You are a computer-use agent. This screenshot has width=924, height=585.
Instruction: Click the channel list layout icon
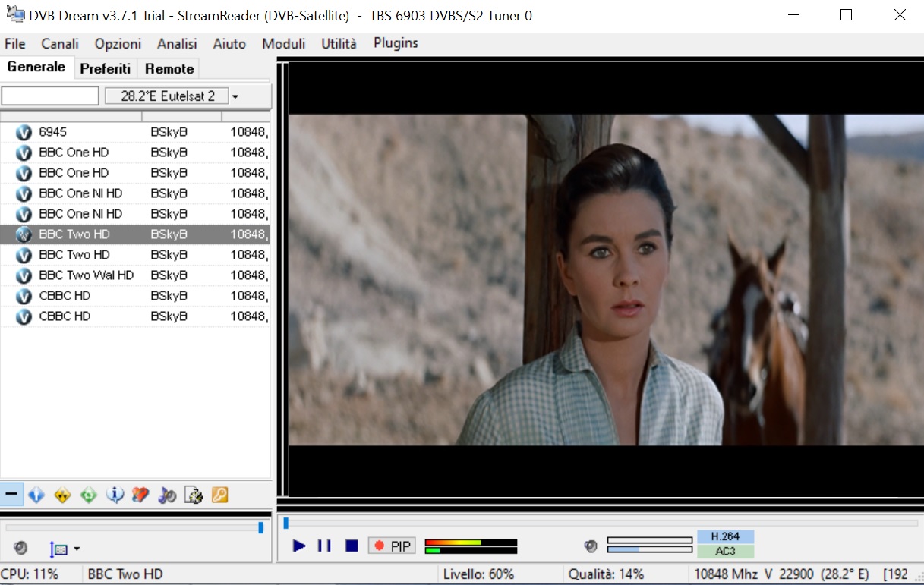(58, 549)
